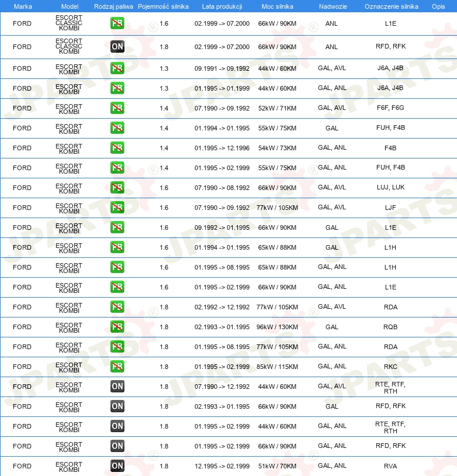Image resolution: width=457 pixels, height=476 pixels.
Task: Click the 96kW / 130KM power cell
Action: coord(277,327)
